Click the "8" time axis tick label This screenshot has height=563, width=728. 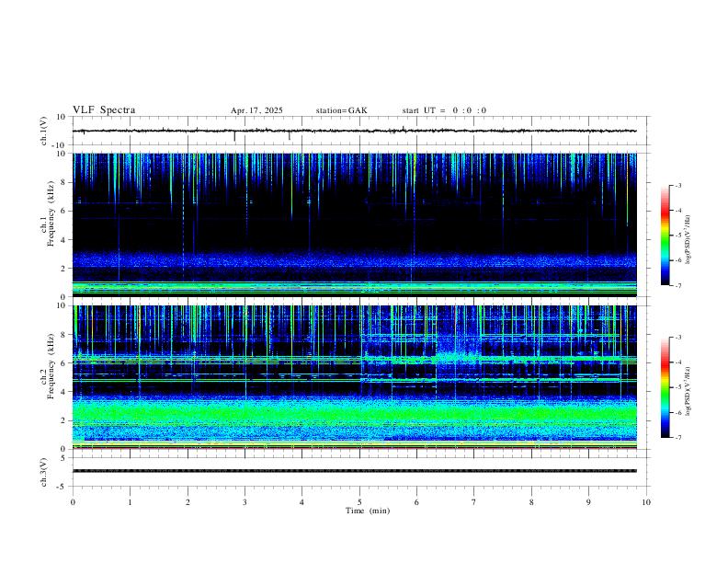point(531,502)
